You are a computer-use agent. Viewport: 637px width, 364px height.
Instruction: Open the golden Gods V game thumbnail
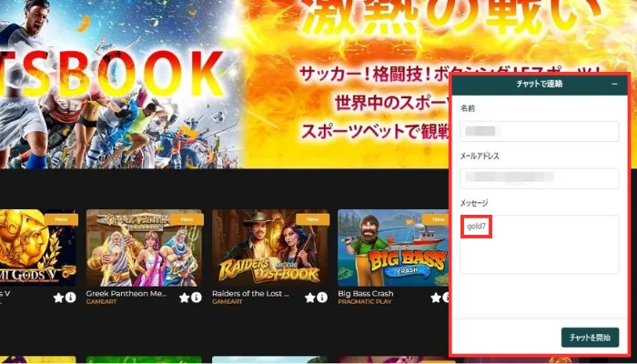[38, 248]
